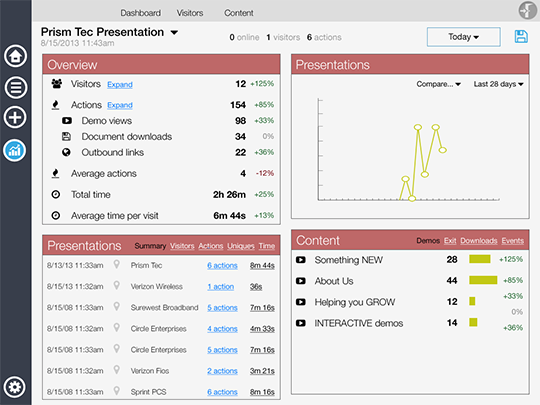Select Events tab in Content panel
The image size is (540, 405).
click(x=512, y=240)
